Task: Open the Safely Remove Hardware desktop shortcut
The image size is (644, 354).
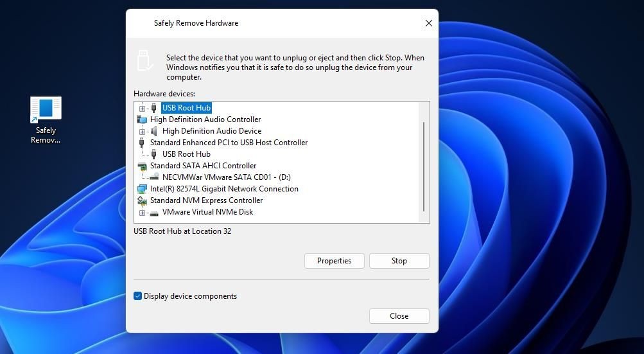Action: pyautogui.click(x=46, y=120)
